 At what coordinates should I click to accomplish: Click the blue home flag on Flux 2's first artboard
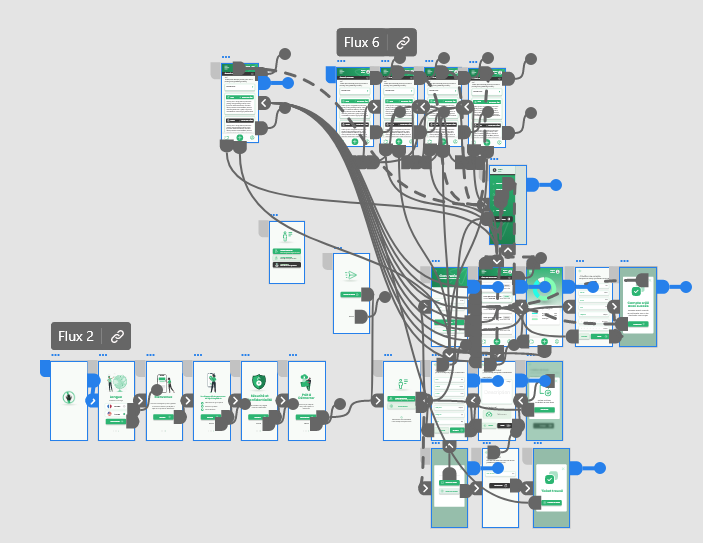[45, 369]
